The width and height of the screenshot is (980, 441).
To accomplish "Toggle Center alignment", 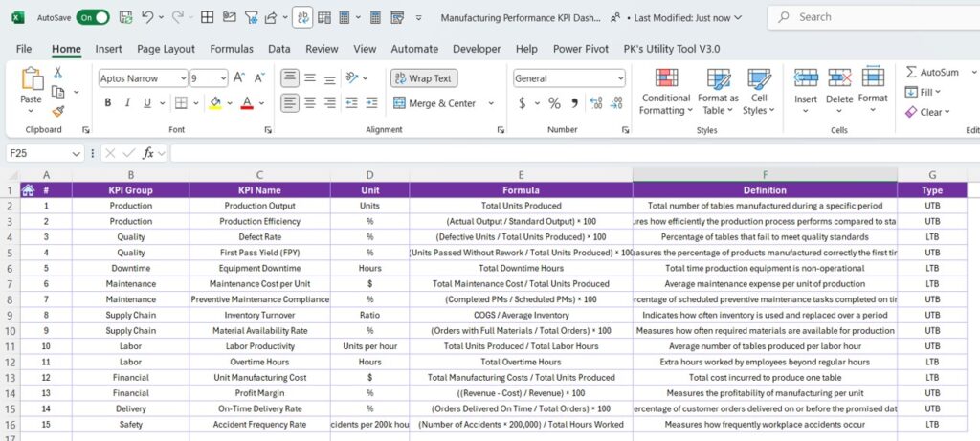I will coord(310,103).
